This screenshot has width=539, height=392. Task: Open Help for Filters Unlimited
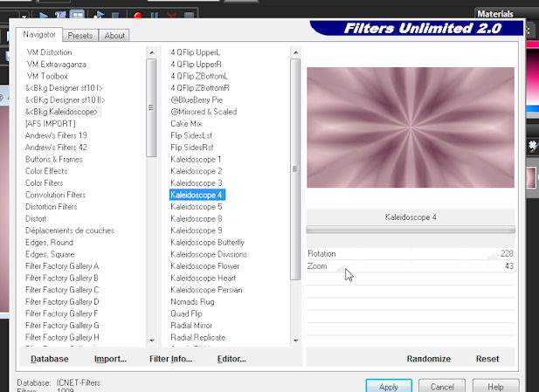click(x=495, y=387)
